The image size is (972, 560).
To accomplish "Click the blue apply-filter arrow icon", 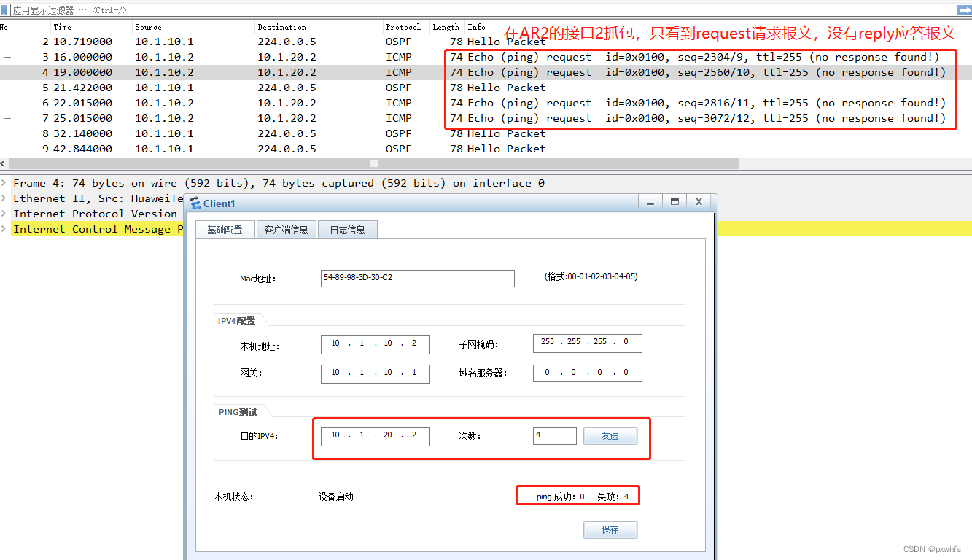I will tap(965, 9).
